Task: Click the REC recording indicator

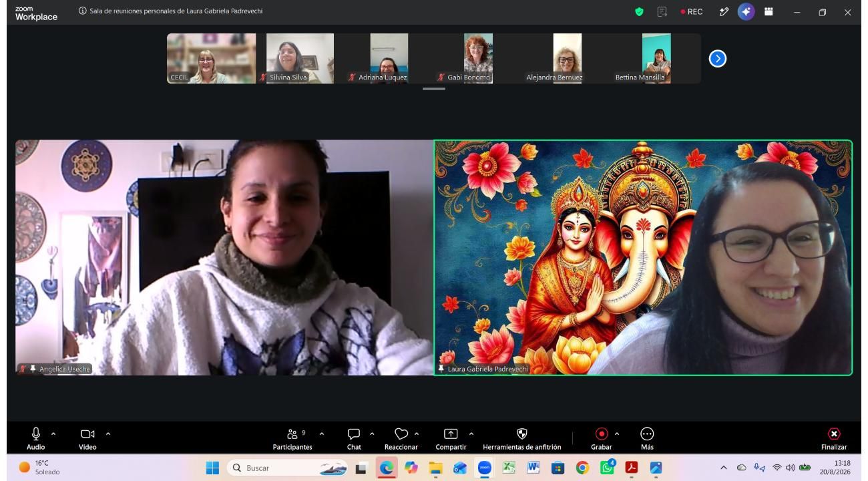Action: pyautogui.click(x=691, y=12)
